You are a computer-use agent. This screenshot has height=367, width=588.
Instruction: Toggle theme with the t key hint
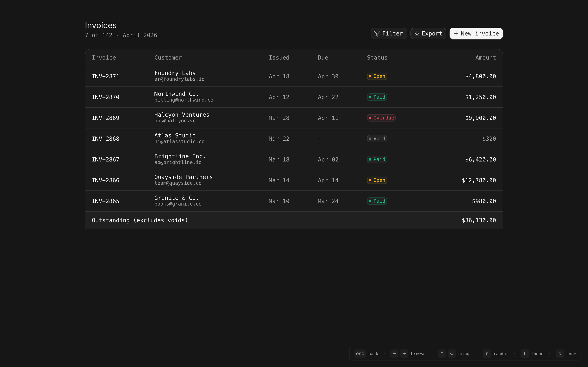click(524, 354)
